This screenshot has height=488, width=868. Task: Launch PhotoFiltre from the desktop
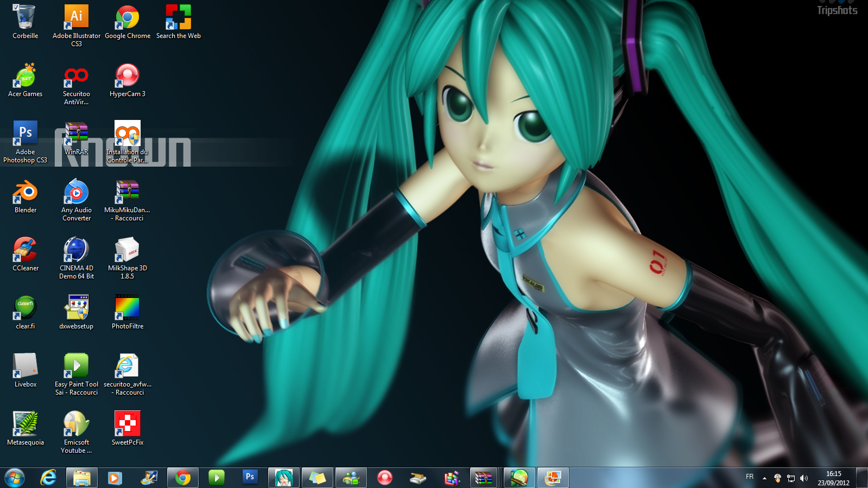tap(128, 313)
